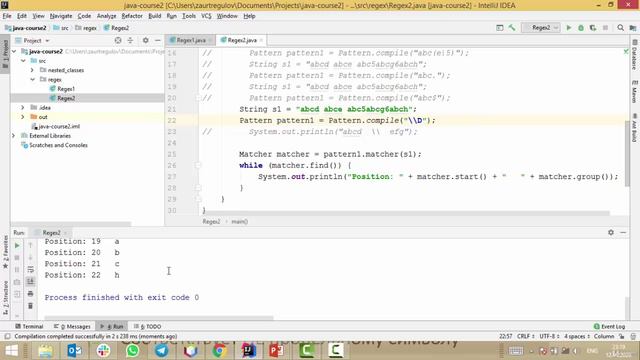Open the Messages tool window
Viewport: 640px width, 360px height.
coord(72,327)
